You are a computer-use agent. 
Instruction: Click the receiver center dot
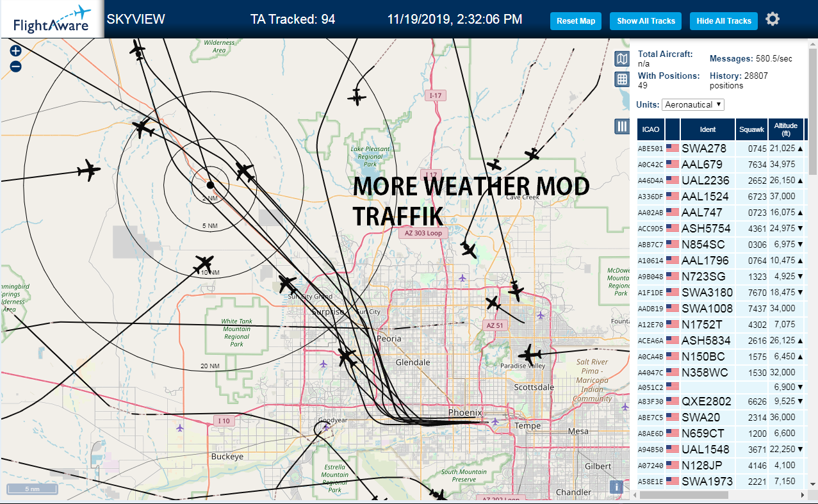[210, 185]
